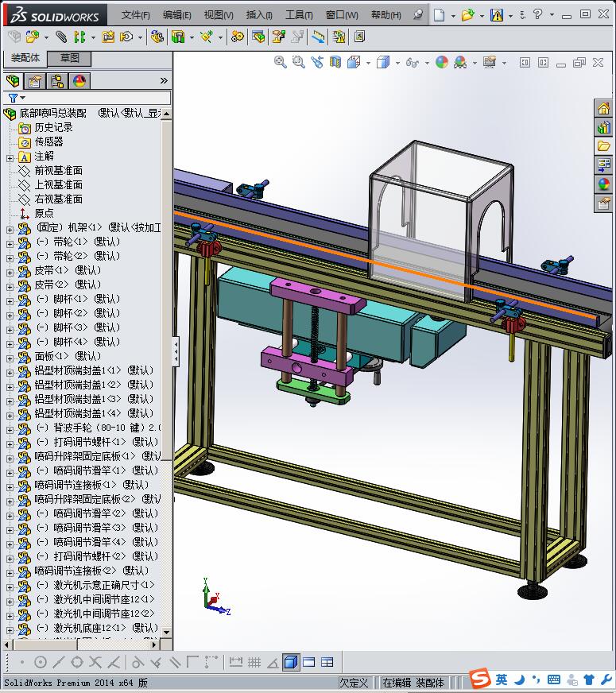Open SolidWorks Resources home icon in task pane
The height and width of the screenshot is (693, 616).
tap(603, 108)
